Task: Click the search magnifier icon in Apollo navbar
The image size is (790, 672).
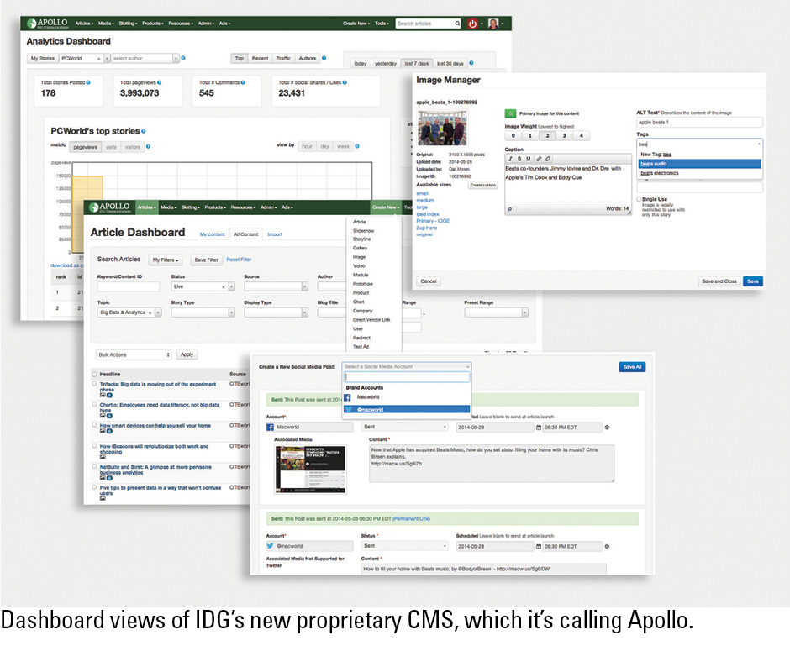Action: (457, 24)
